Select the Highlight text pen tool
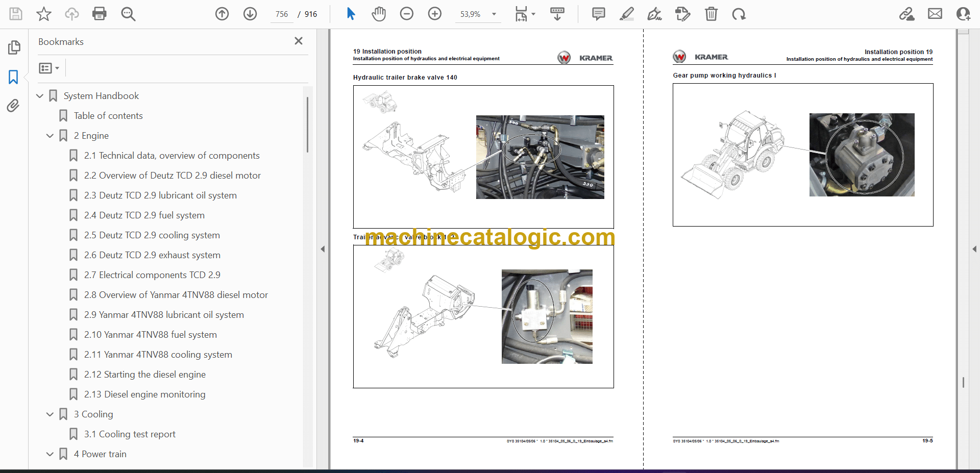The width and height of the screenshot is (980, 473). pyautogui.click(x=626, y=14)
